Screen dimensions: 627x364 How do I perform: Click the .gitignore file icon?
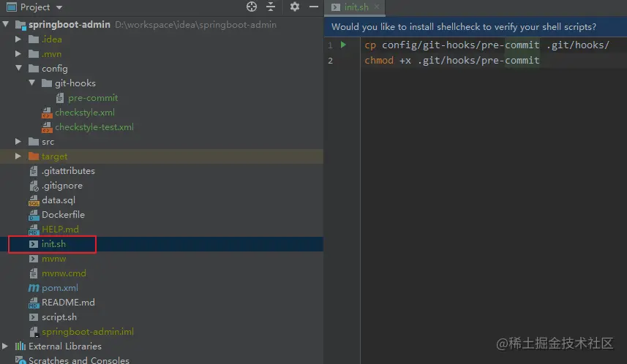pyautogui.click(x=34, y=186)
